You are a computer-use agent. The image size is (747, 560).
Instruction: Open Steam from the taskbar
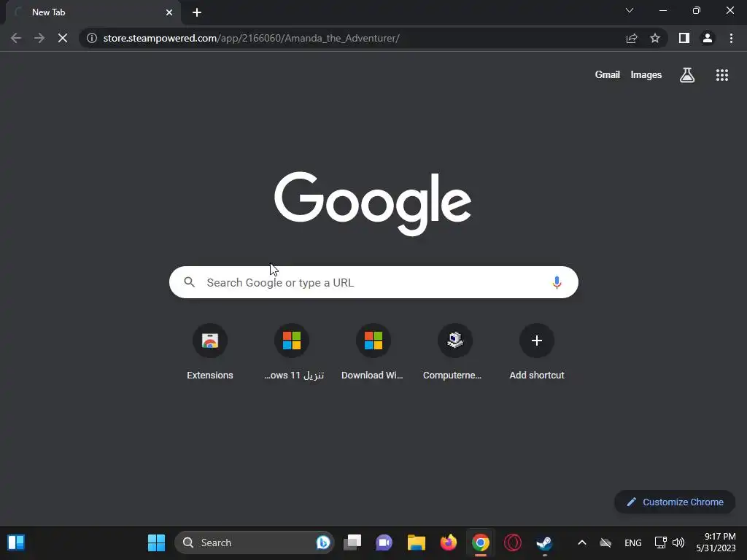click(544, 542)
